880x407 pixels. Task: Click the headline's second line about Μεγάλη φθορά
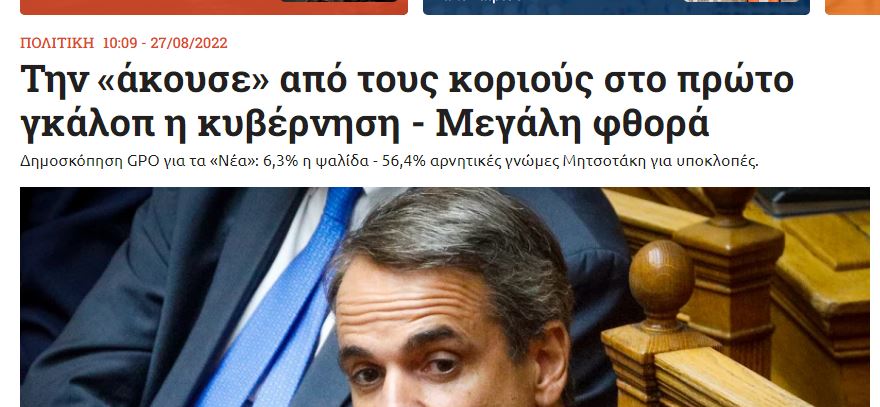pyautogui.click(x=365, y=123)
